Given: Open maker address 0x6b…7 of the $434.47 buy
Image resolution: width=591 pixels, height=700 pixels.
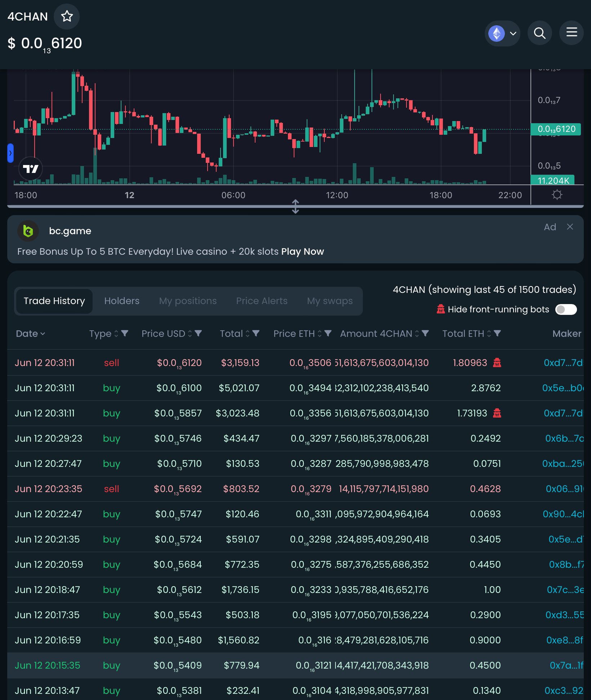Looking at the screenshot, I should coord(564,438).
